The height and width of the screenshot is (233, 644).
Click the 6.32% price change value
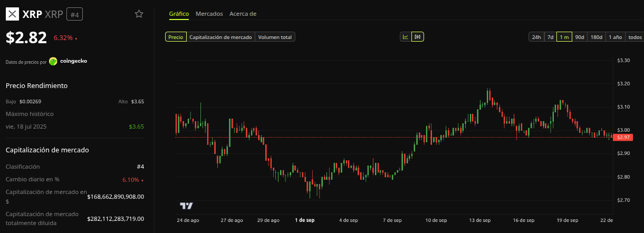(x=63, y=38)
